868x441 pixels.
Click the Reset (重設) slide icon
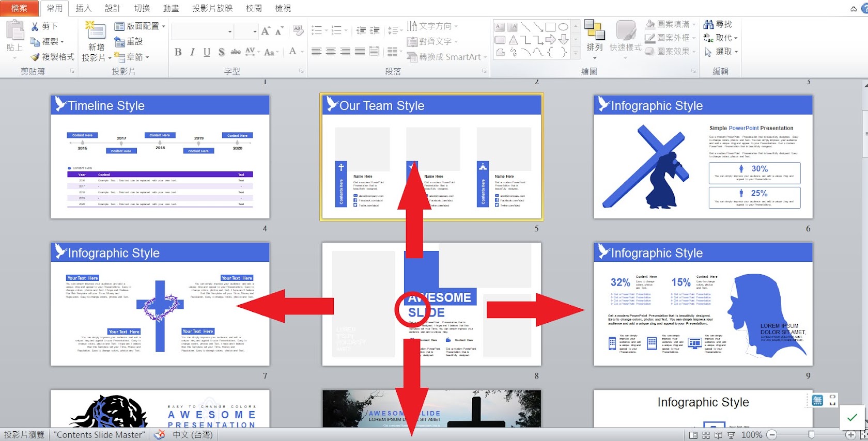coord(120,41)
